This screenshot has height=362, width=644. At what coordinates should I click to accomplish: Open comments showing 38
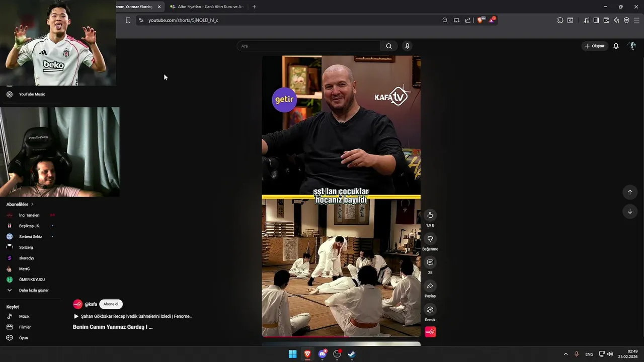pos(430,262)
